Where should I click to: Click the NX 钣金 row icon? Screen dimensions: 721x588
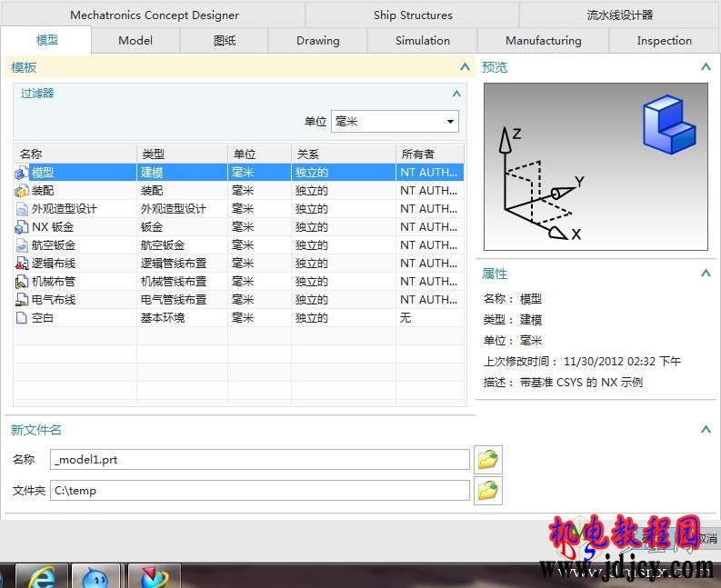click(x=22, y=227)
